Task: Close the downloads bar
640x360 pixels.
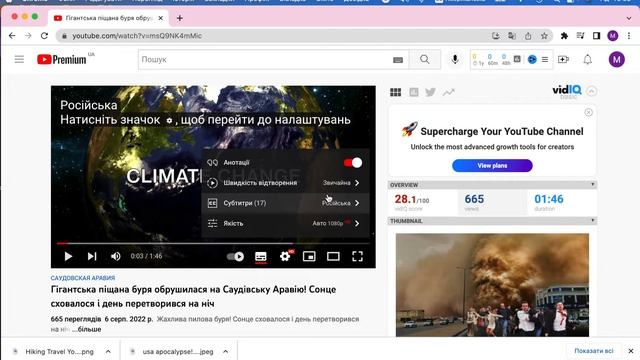Action: (631, 351)
